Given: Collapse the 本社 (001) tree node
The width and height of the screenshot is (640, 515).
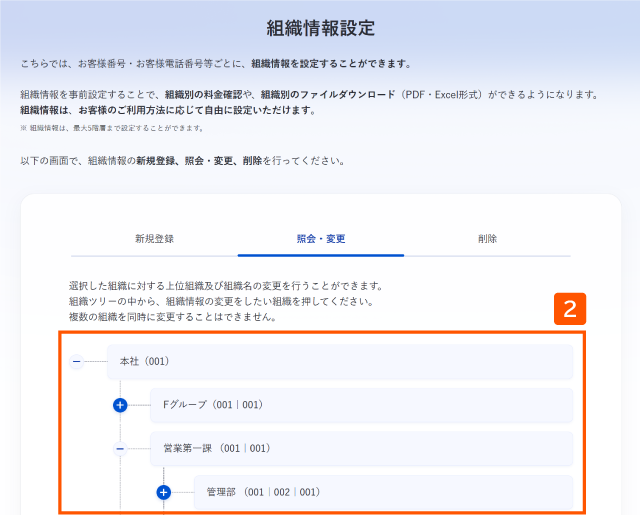Looking at the screenshot, I should pyautogui.click(x=76, y=362).
